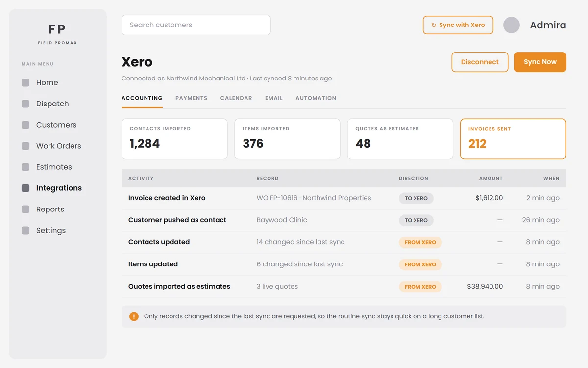This screenshot has height=368, width=588.
Task: Click the Sync with Xero button
Action: (458, 25)
